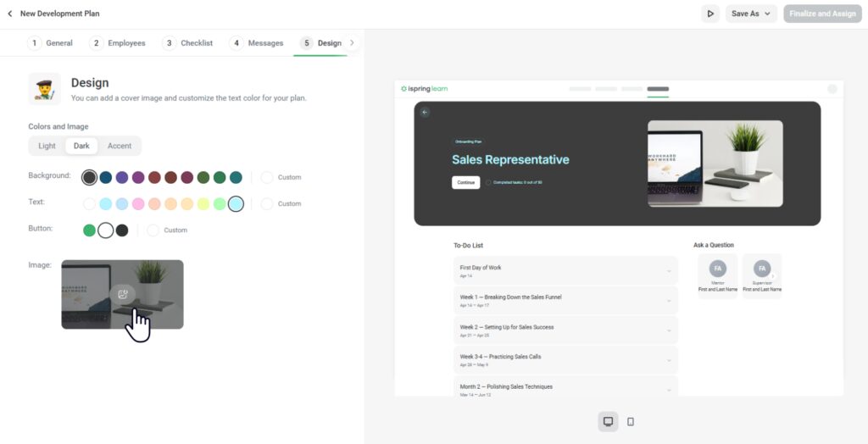Click the preview back arrow circle

(425, 113)
